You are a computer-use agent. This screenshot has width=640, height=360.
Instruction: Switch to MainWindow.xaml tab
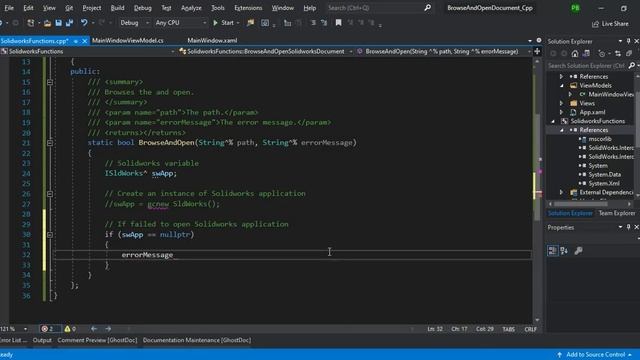point(212,40)
